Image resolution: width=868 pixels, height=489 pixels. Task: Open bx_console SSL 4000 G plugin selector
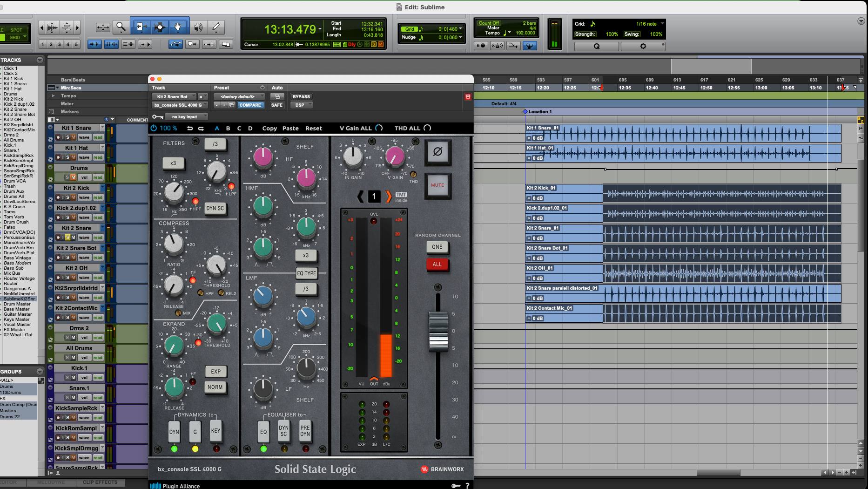[180, 105]
